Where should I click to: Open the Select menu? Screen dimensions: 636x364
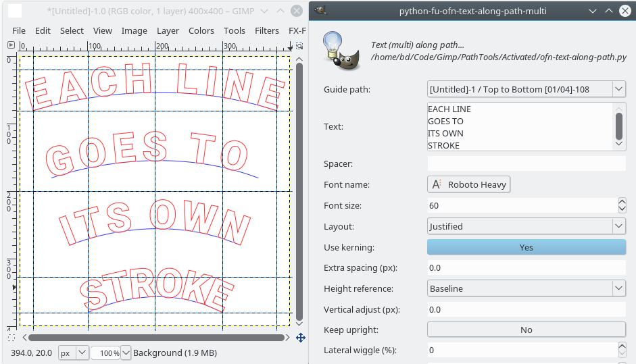pos(72,31)
